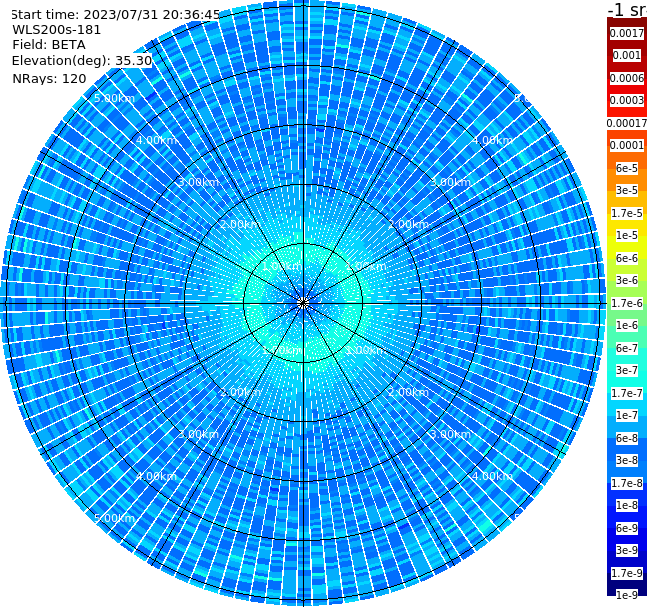Click the 0.0006 colorbar tick label
Viewport: 647px width, 607px height.
[627, 78]
